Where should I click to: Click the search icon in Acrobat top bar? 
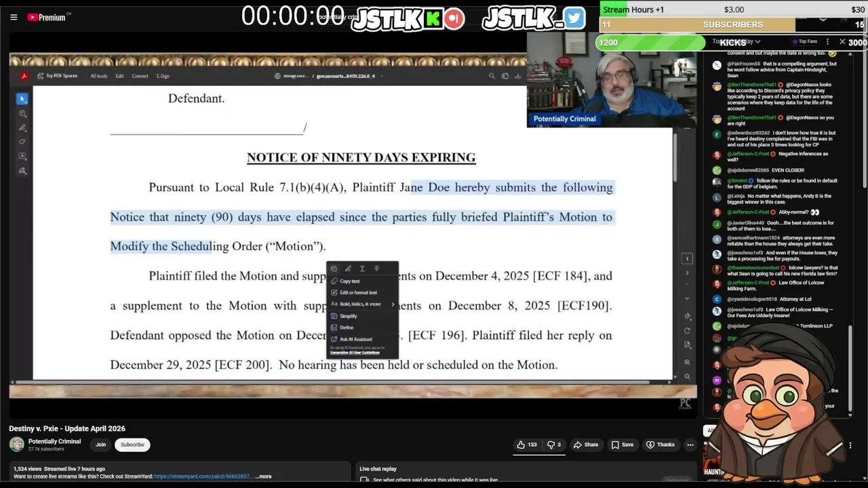click(492, 76)
